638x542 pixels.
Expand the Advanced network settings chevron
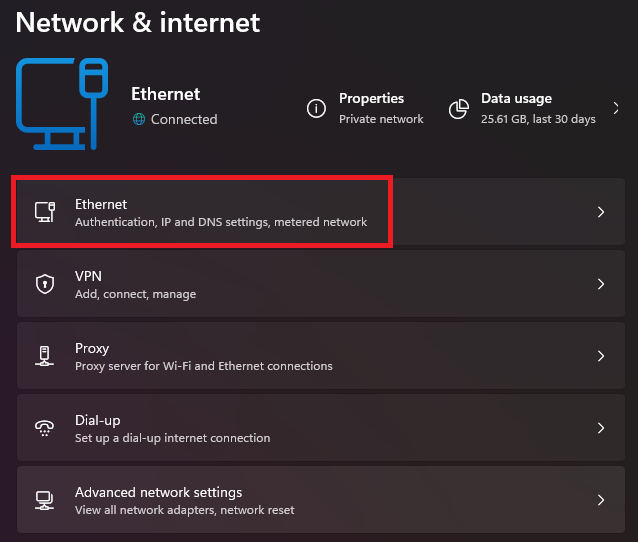(x=601, y=500)
